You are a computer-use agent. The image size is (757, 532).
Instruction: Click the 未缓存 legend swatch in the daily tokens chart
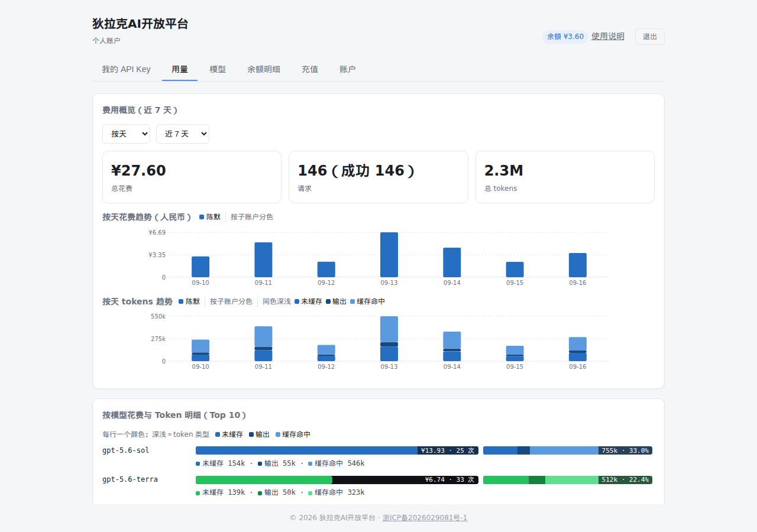297,301
